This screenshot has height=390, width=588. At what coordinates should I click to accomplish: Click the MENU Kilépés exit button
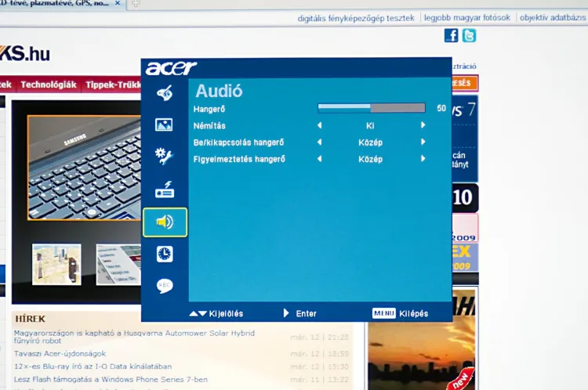pos(400,313)
